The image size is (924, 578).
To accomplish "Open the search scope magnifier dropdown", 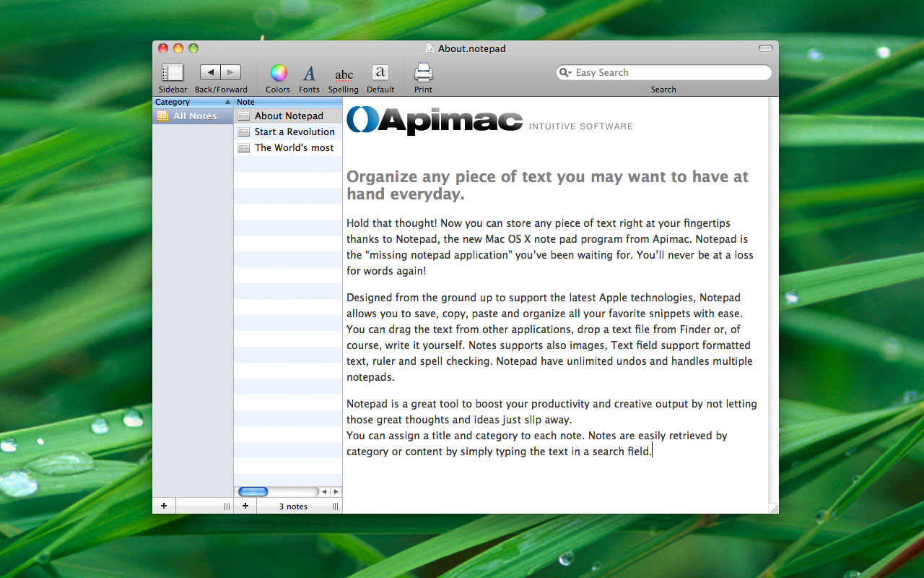I will (x=566, y=72).
